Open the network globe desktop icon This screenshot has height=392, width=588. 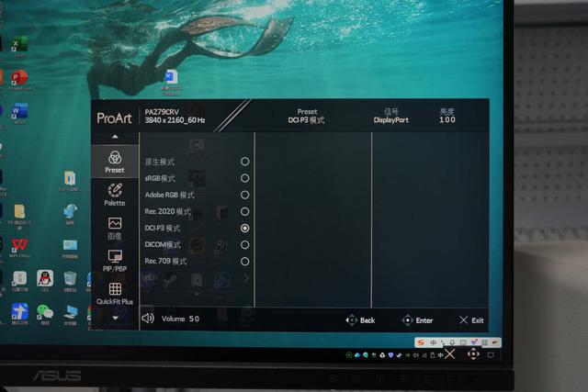tap(70, 213)
